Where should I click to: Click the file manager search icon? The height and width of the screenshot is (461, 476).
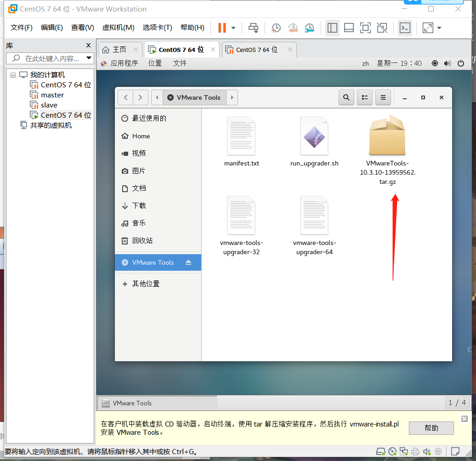click(x=346, y=97)
